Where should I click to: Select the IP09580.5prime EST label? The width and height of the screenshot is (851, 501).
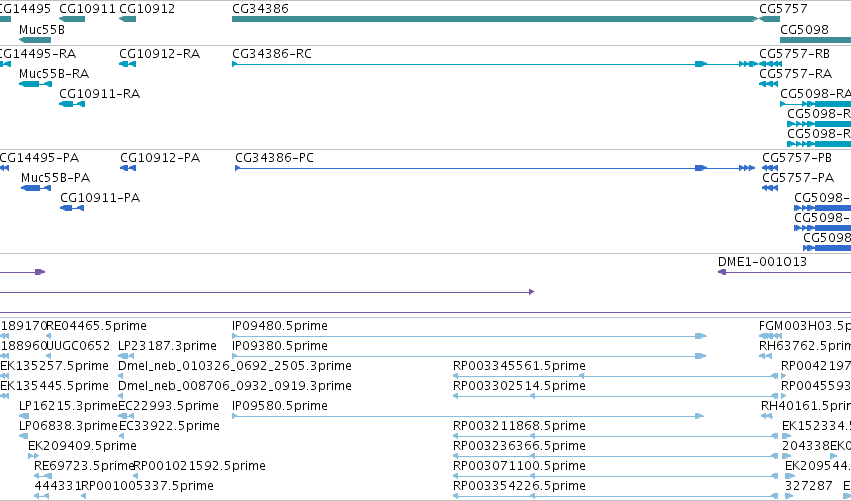coord(280,406)
